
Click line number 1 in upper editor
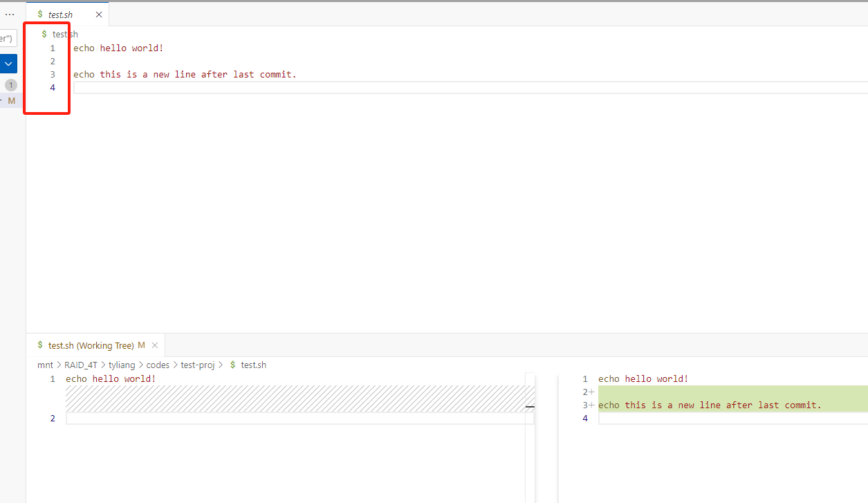pos(53,48)
